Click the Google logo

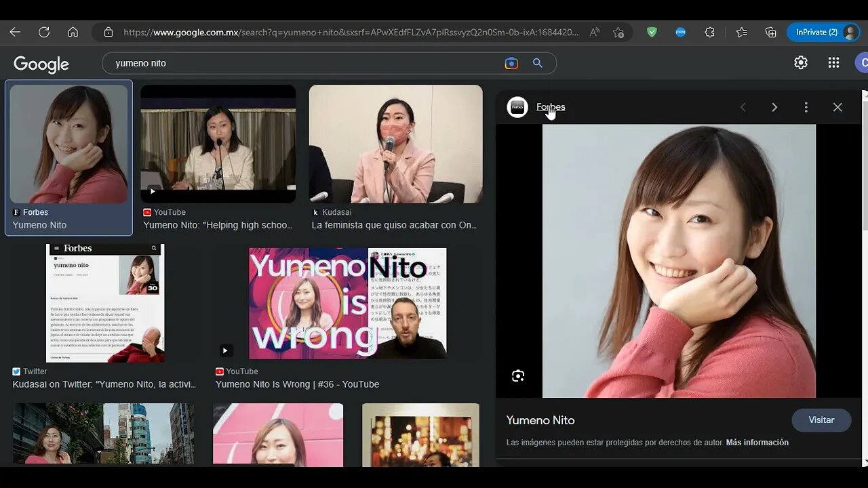point(41,64)
